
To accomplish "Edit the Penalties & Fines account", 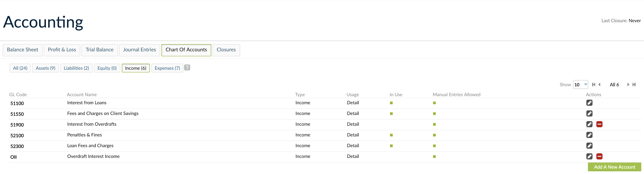I will tap(589, 135).
